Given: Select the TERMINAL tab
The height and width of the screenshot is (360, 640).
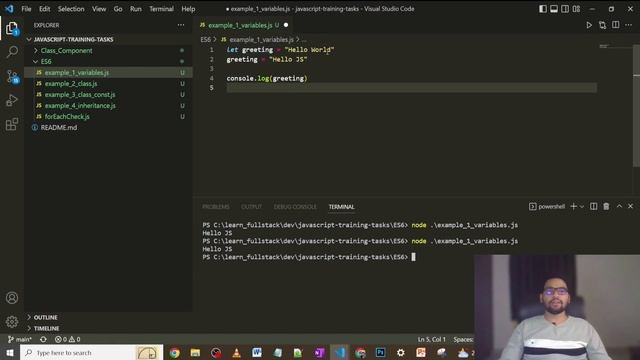Looking at the screenshot, I should [342, 207].
